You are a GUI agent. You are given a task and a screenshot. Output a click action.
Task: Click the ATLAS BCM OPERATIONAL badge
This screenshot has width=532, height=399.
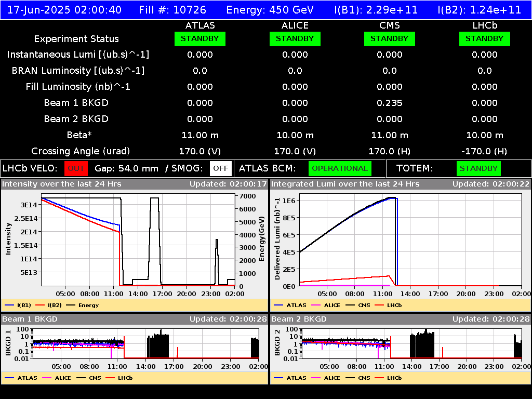[340, 169]
